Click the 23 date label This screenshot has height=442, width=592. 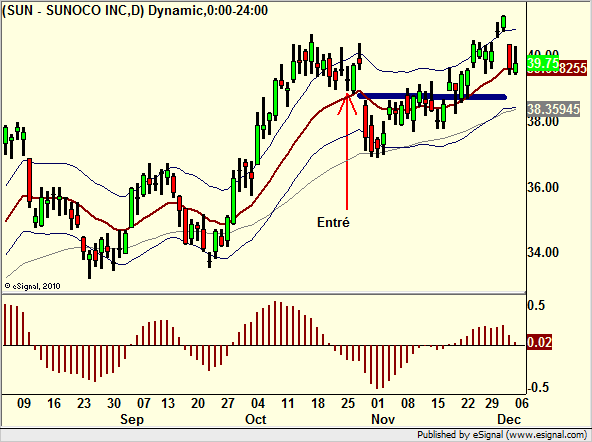coord(84,403)
